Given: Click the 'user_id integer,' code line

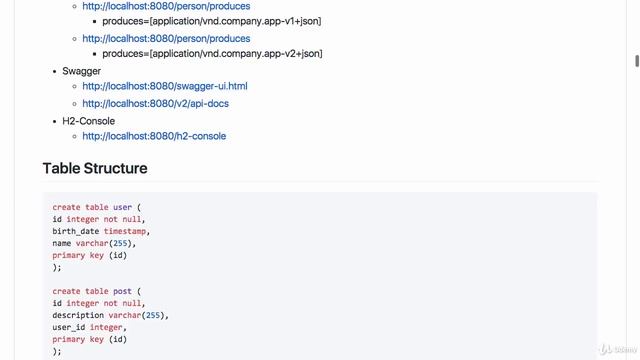Looking at the screenshot, I should coord(89,327).
